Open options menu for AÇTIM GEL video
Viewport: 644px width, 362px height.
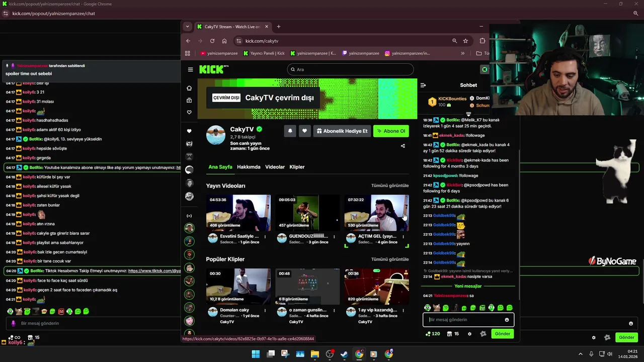tap(403, 236)
